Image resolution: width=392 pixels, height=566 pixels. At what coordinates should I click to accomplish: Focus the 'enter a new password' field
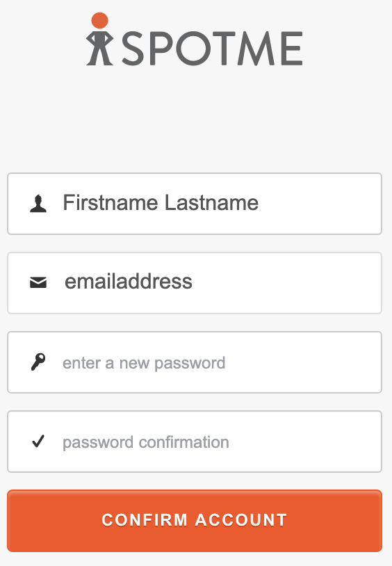point(195,362)
